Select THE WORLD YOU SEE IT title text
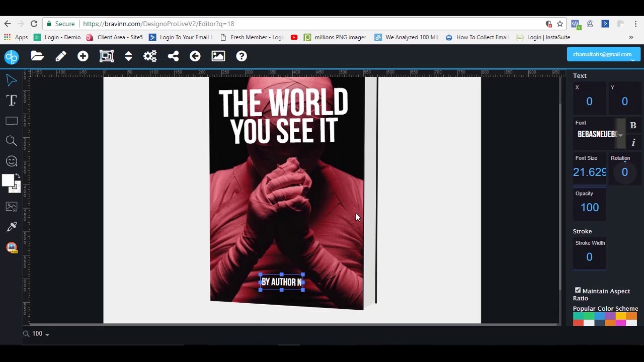Viewport: 644px width, 362px height. pos(283,117)
